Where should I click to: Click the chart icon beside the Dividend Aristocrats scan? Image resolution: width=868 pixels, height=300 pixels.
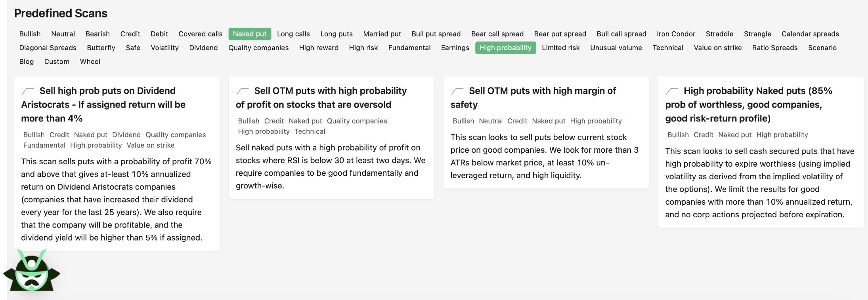pos(28,91)
